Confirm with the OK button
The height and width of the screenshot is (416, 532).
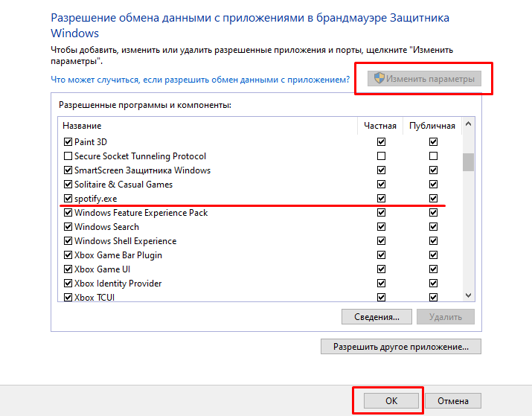pos(391,401)
